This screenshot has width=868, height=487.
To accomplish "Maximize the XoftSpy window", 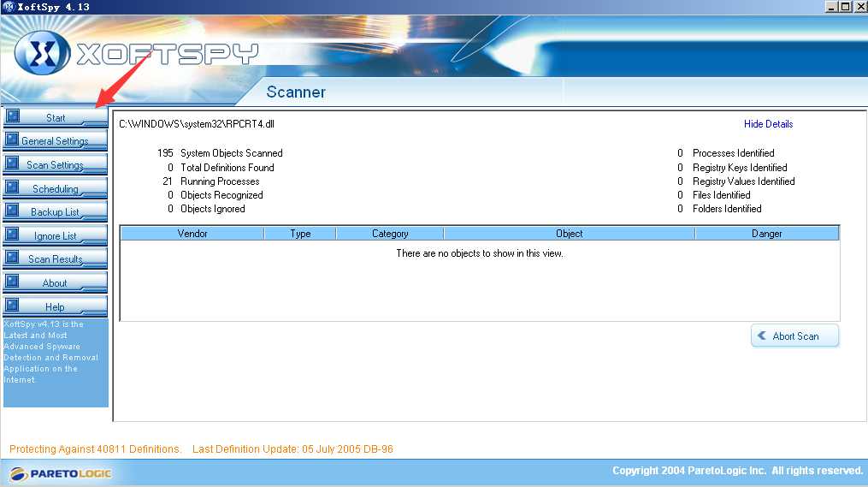I will click(x=845, y=7).
